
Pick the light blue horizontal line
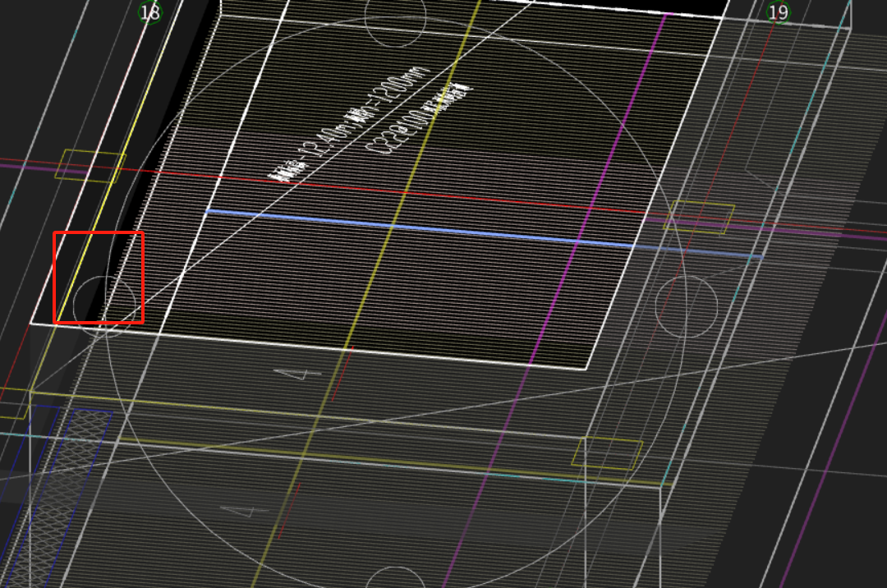tap(485, 234)
